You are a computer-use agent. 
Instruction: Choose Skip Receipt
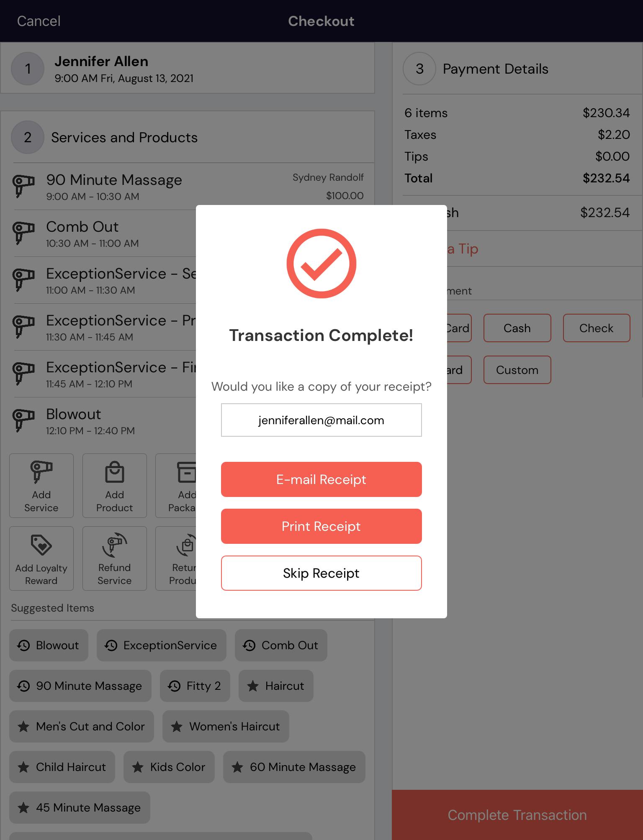[321, 573]
